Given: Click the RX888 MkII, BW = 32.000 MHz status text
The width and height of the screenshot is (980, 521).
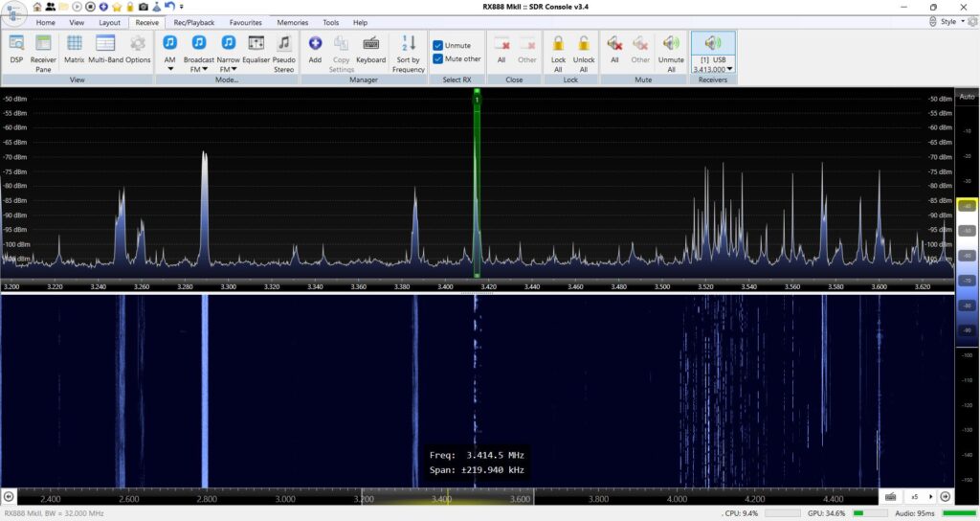Looking at the screenshot, I should point(54,513).
